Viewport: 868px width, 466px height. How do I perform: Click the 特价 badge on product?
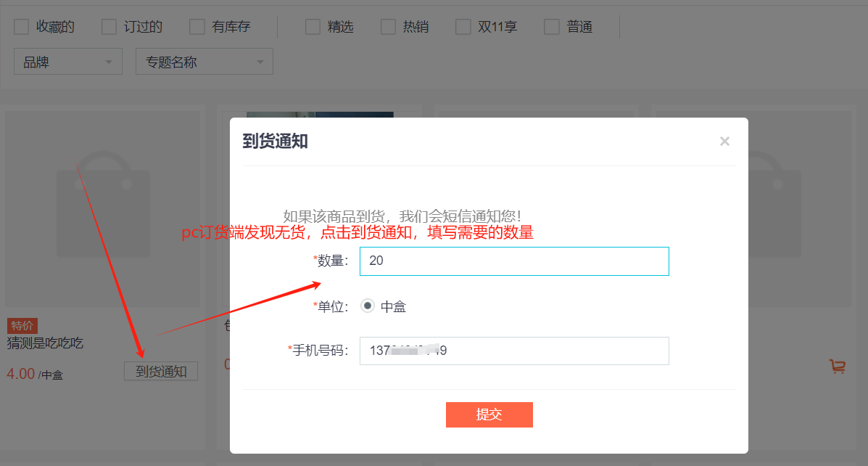click(x=22, y=325)
